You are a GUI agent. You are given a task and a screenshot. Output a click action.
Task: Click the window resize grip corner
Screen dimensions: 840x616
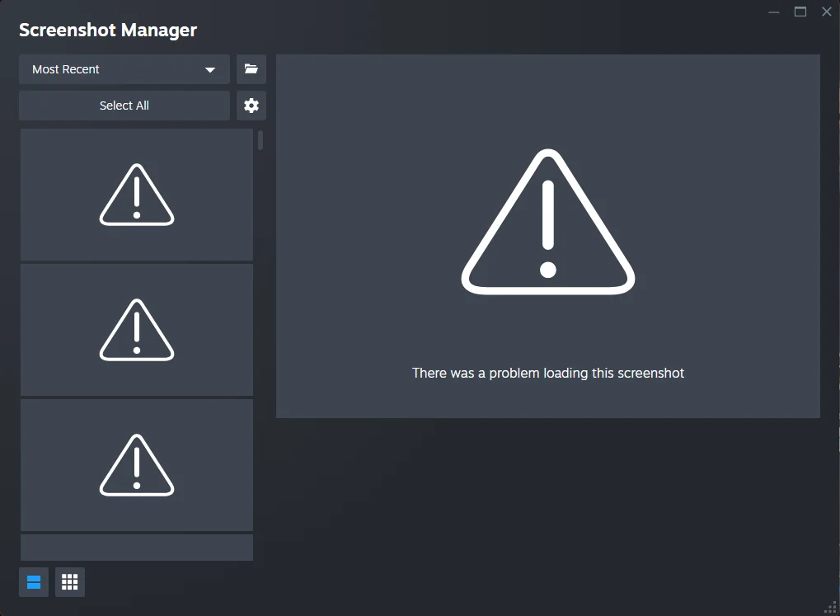click(x=830, y=608)
